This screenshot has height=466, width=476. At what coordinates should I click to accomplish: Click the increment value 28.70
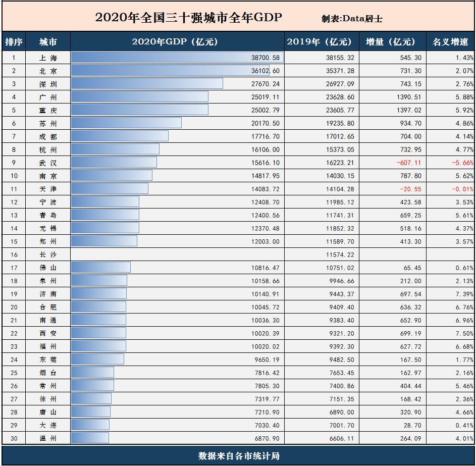(412, 425)
